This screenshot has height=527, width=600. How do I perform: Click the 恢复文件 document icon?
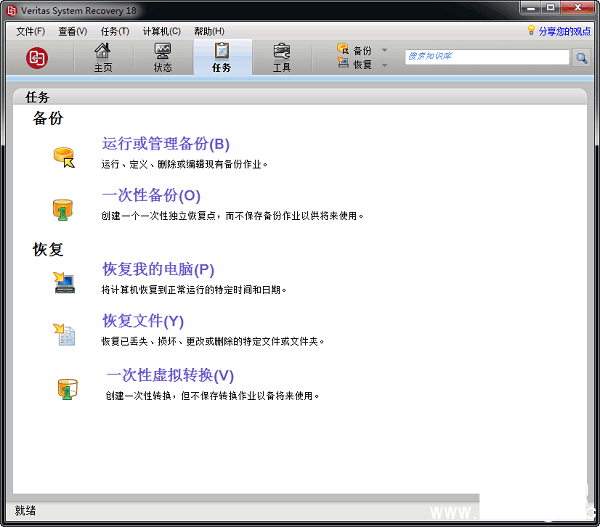coord(65,334)
